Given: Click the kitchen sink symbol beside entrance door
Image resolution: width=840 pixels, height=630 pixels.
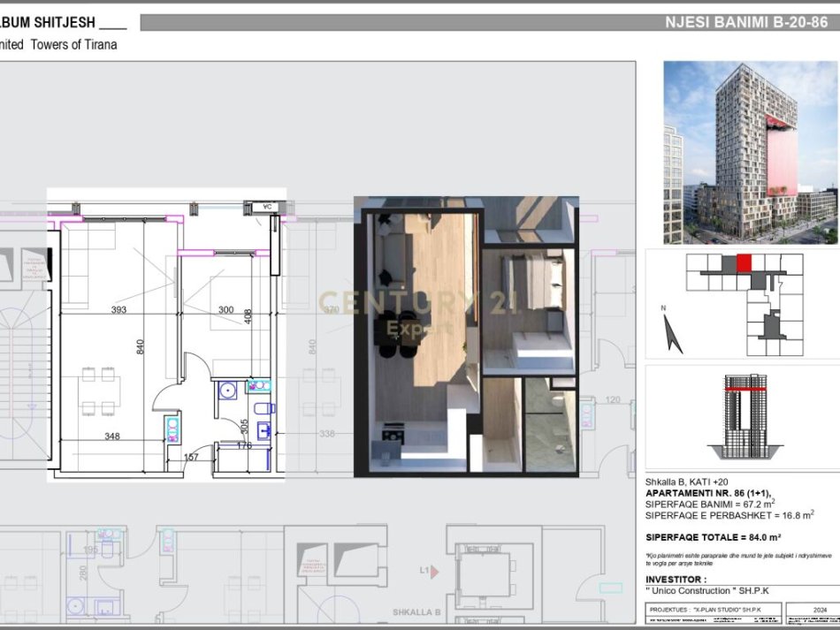Looking at the screenshot, I should pyautogui.click(x=171, y=429).
